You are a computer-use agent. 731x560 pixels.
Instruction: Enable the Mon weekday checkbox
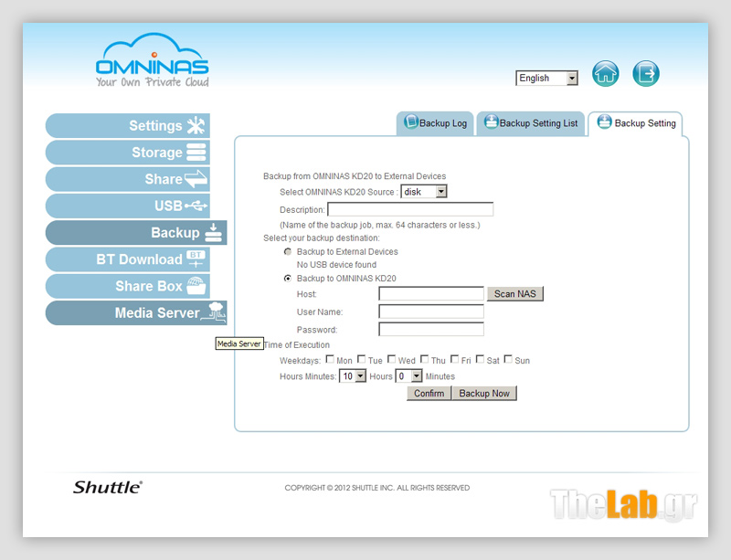pyautogui.click(x=331, y=360)
